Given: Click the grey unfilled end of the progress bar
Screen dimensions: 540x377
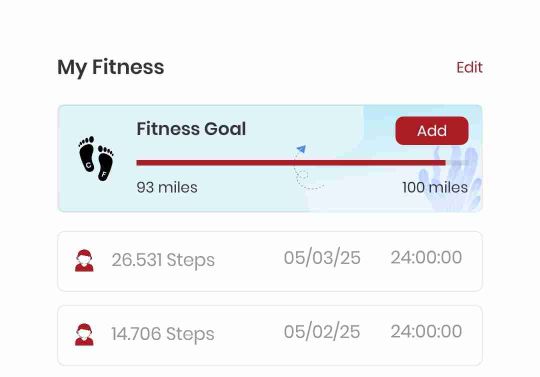Looking at the screenshot, I should 457,163.
